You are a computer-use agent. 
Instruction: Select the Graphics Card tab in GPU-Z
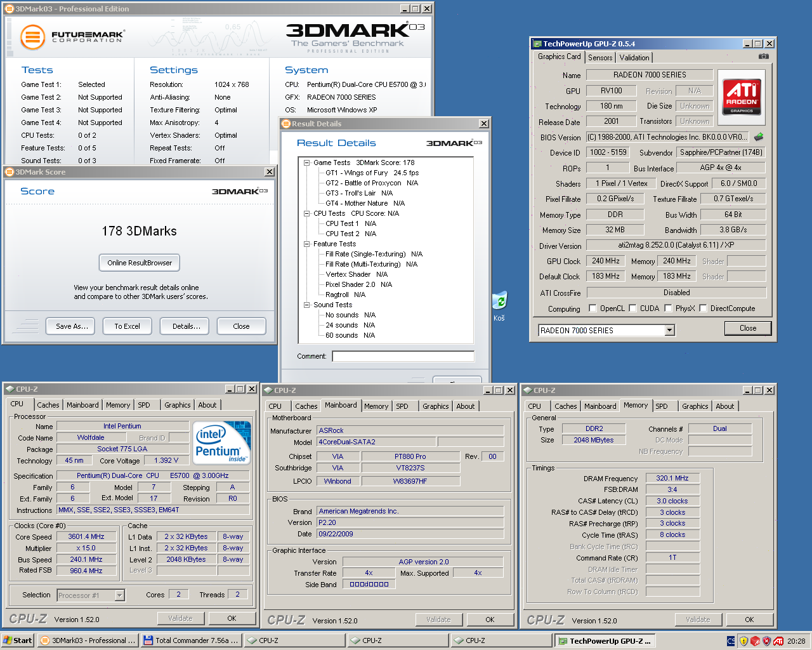click(x=560, y=56)
